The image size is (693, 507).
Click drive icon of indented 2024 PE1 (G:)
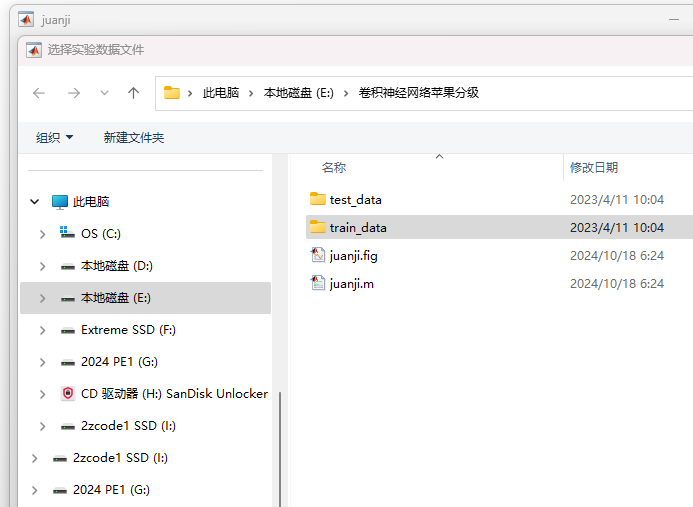pyautogui.click(x=68, y=363)
